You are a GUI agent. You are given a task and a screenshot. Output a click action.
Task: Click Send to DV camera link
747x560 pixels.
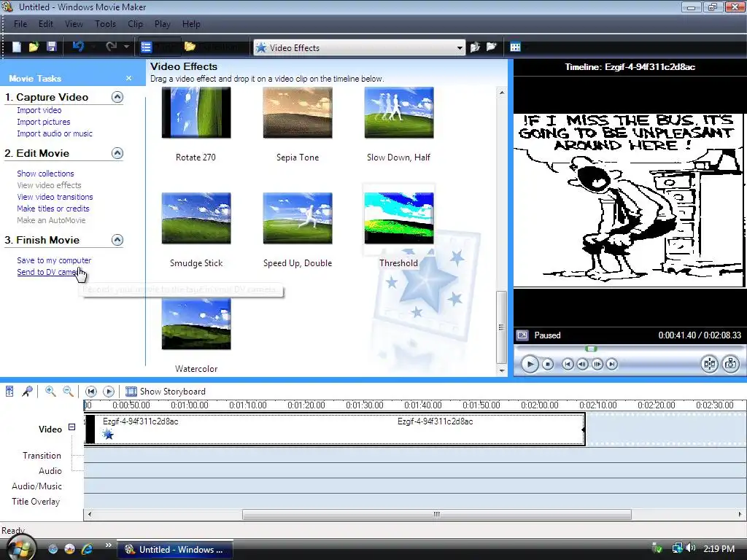pos(47,273)
